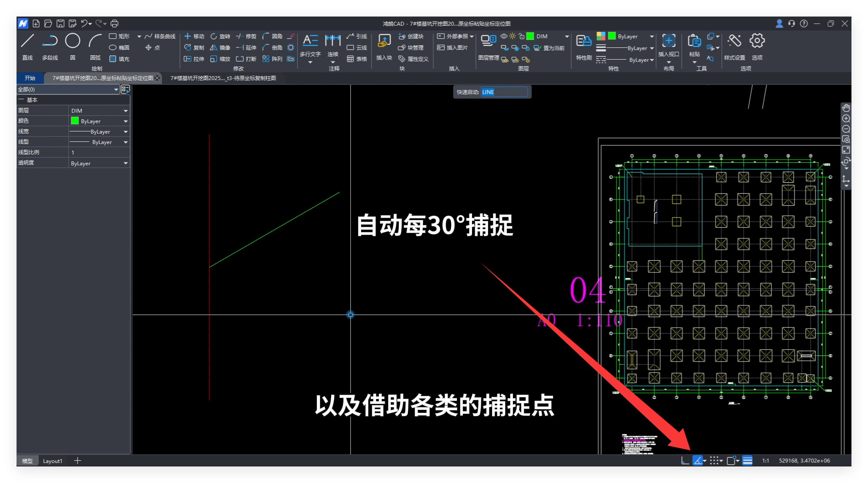Expand the 全部(0) selection dropdown
Image resolution: width=868 pixels, height=483 pixels.
click(116, 90)
